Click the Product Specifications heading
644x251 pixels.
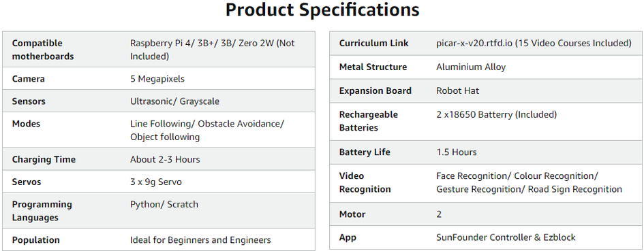click(x=322, y=10)
